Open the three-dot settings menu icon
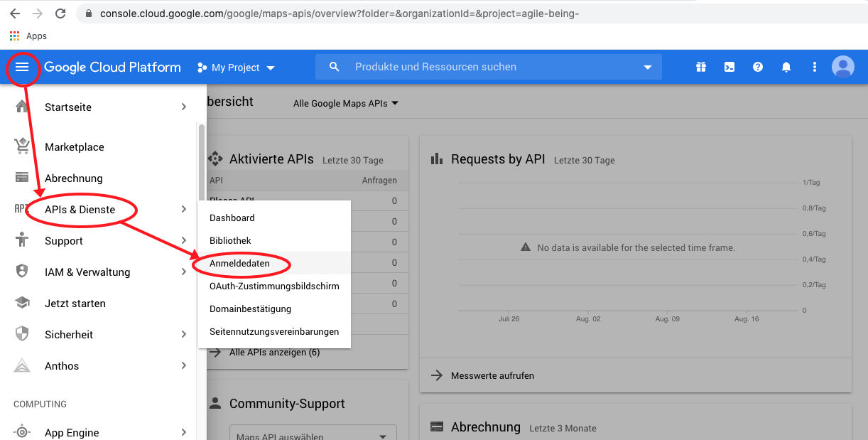The width and height of the screenshot is (868, 440). pyautogui.click(x=815, y=67)
